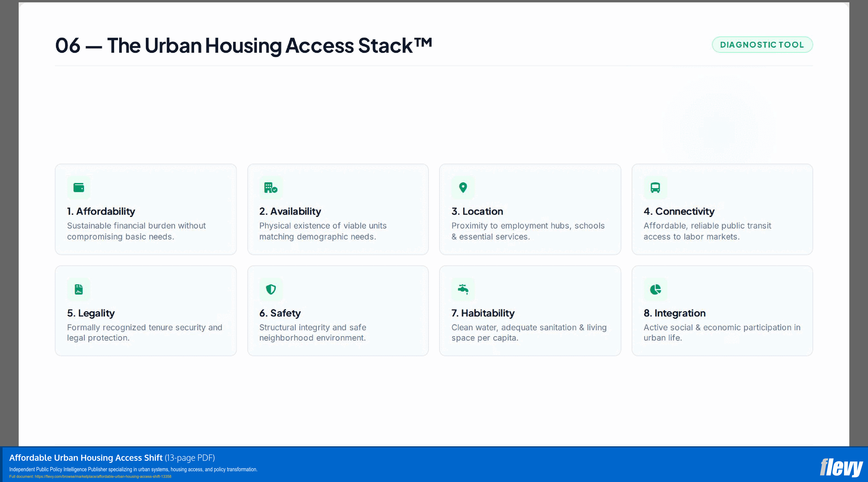Viewport: 868px width, 482px height.
Task: Click the 'Independent Public Policy Intelligence Publisher' description
Action: point(133,469)
